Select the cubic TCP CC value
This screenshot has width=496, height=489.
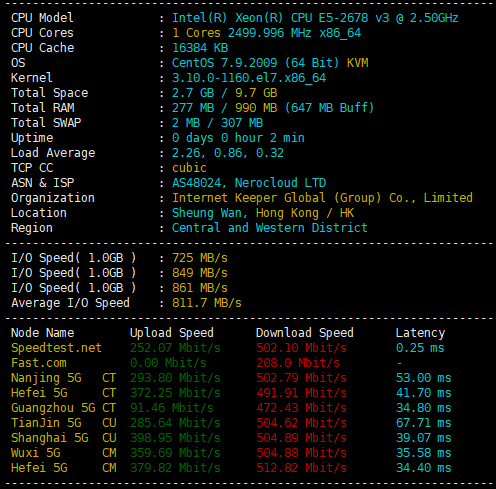189,168
